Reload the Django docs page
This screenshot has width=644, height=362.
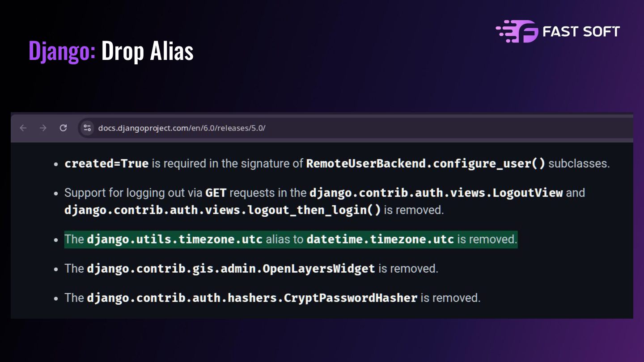[64, 128]
